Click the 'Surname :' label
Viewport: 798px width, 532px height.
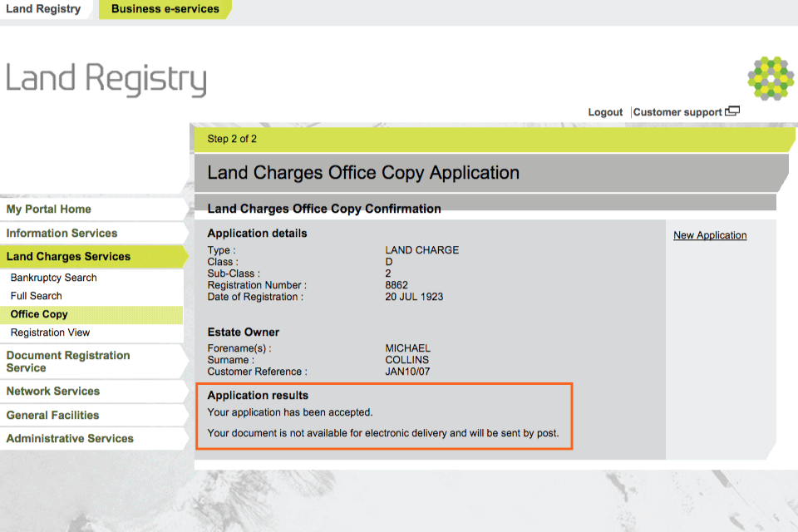(230, 360)
